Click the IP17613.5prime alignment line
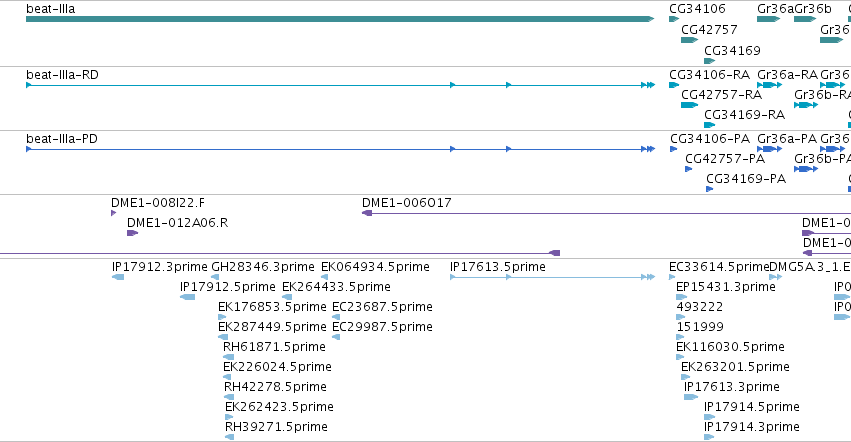Viewport: 851px width, 442px height. [x=552, y=277]
